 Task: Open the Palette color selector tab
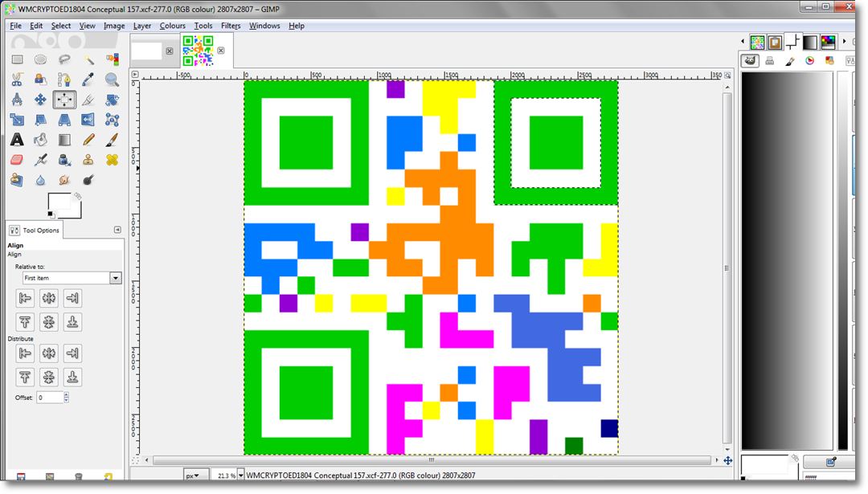click(x=829, y=61)
